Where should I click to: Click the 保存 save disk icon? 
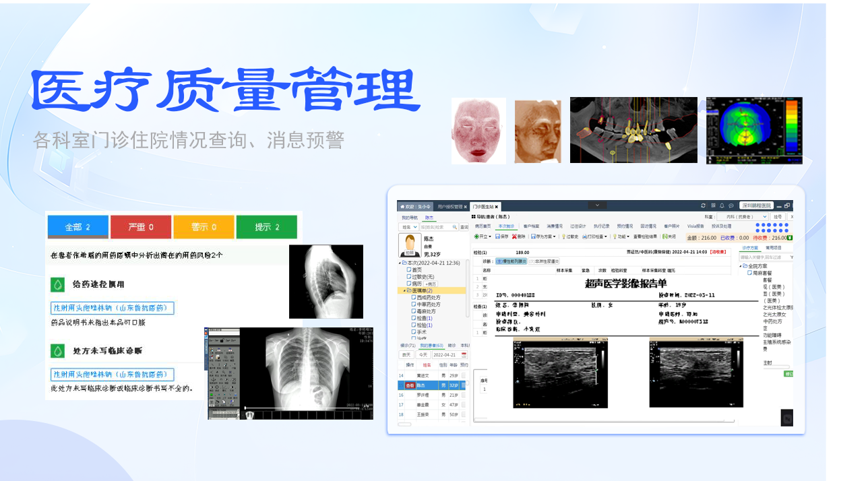[497, 236]
